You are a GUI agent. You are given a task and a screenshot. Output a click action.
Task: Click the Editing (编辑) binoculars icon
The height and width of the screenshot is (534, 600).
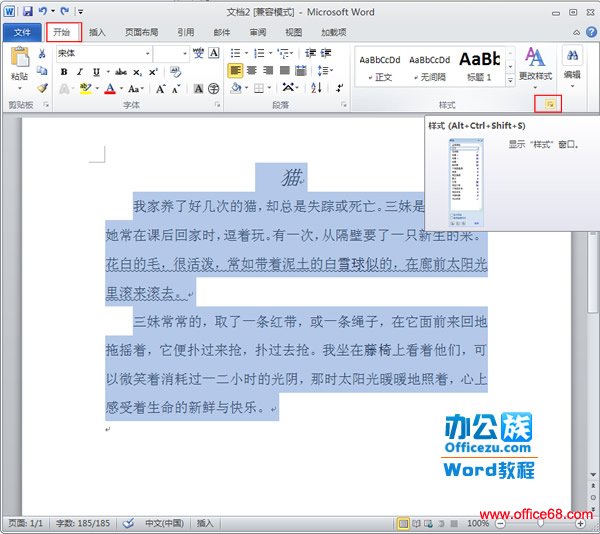point(572,56)
